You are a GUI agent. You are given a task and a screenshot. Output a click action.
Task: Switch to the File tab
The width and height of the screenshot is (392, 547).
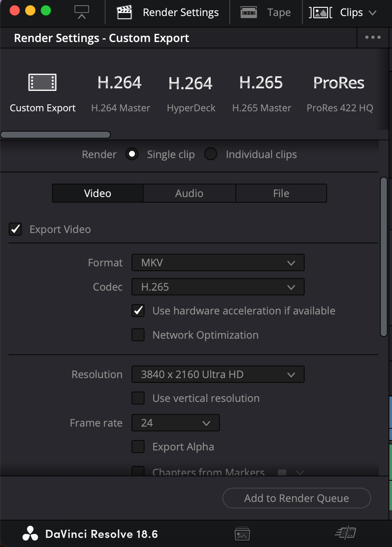click(x=281, y=193)
